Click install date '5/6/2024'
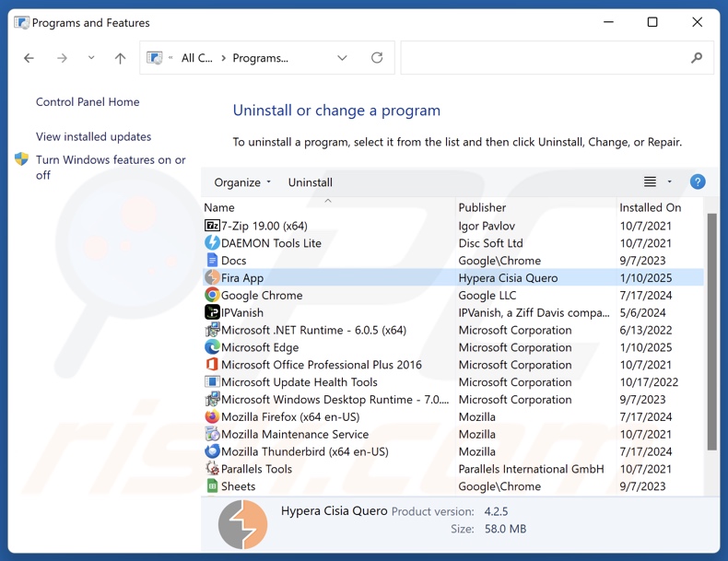The width and height of the screenshot is (728, 561). (x=642, y=313)
